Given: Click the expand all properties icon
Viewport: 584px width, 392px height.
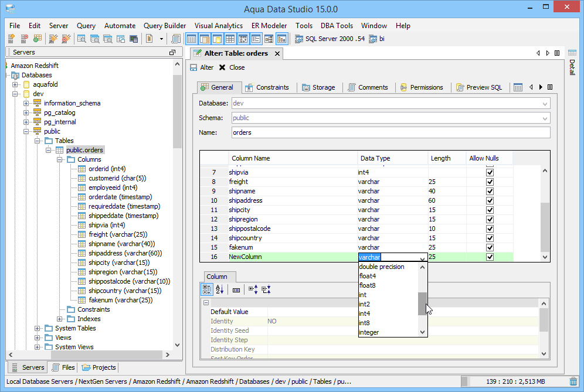Looking at the screenshot, I should click(253, 289).
